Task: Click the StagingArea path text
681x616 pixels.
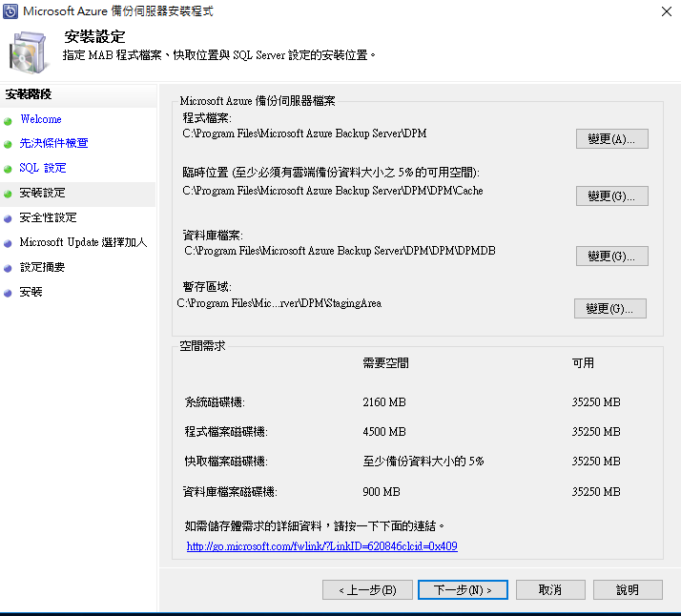Action: click(x=279, y=303)
